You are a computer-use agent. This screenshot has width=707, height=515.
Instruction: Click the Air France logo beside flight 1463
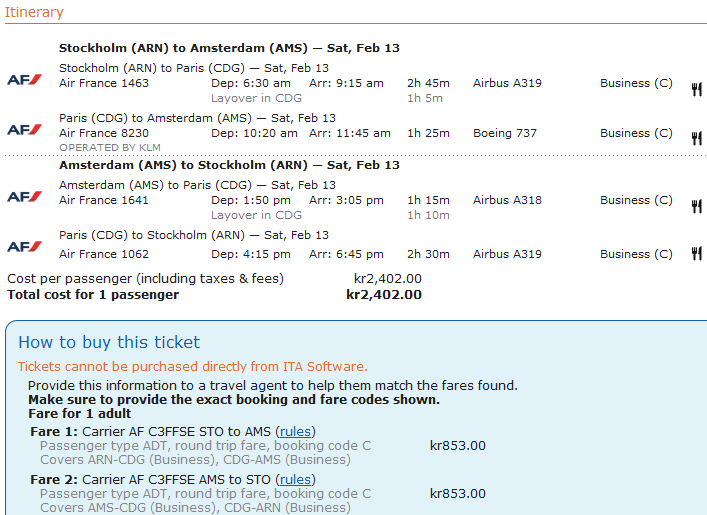point(24,79)
